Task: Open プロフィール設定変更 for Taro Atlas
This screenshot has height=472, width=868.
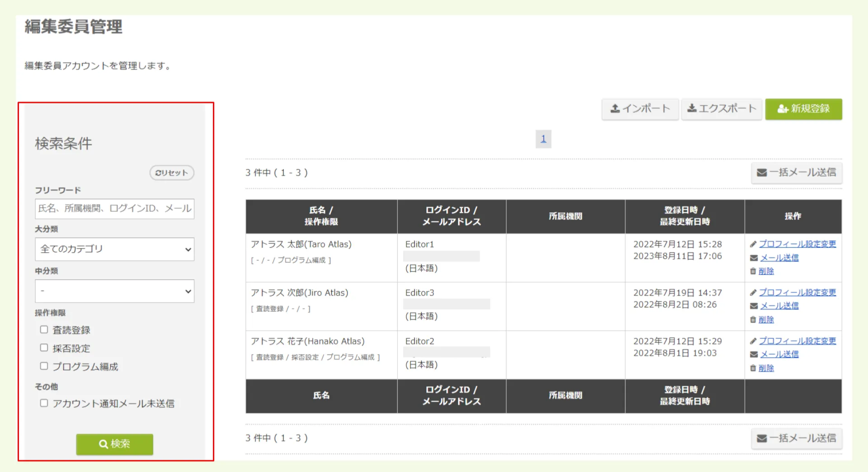Action: coord(798,244)
